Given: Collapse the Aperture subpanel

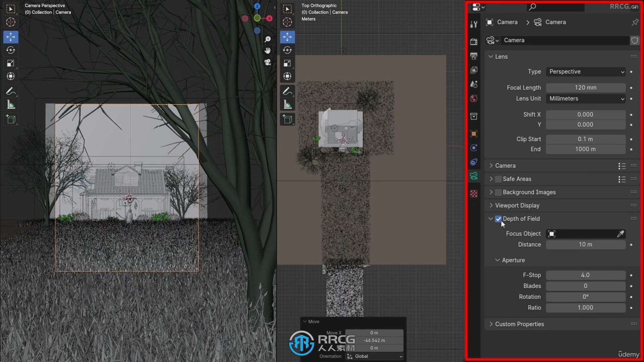Looking at the screenshot, I should pos(497,260).
